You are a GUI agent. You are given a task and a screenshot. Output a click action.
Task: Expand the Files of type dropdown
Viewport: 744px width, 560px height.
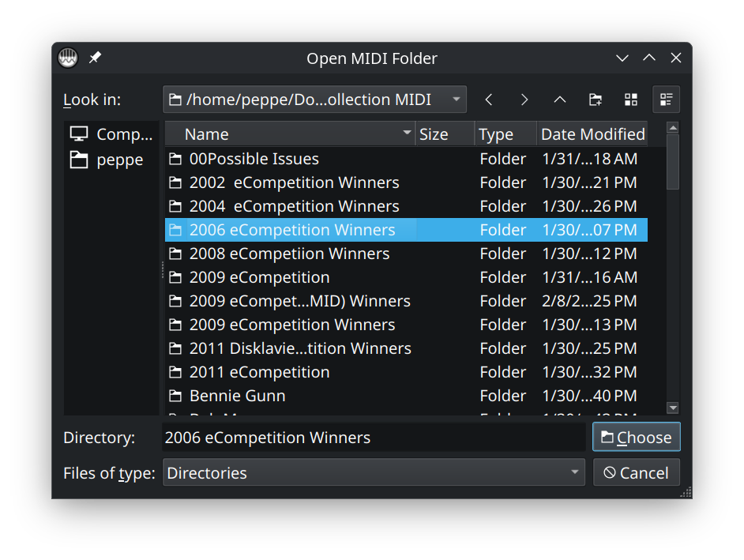tap(575, 473)
